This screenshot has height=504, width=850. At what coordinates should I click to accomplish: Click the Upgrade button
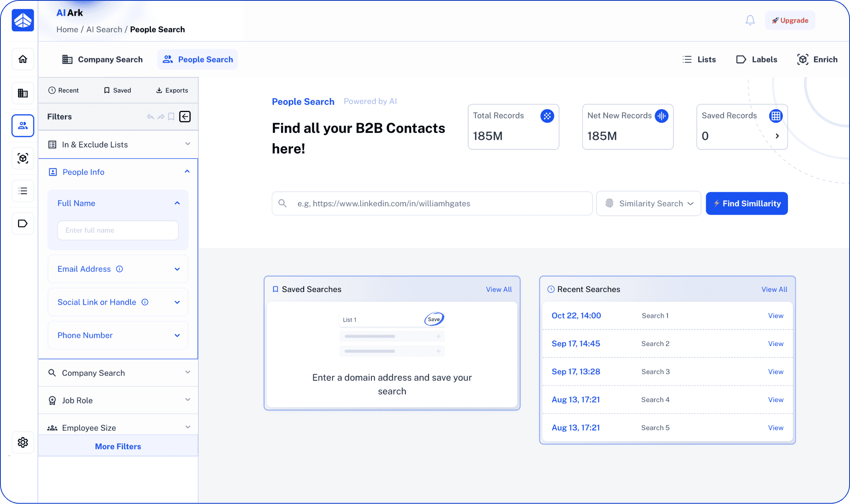click(790, 21)
